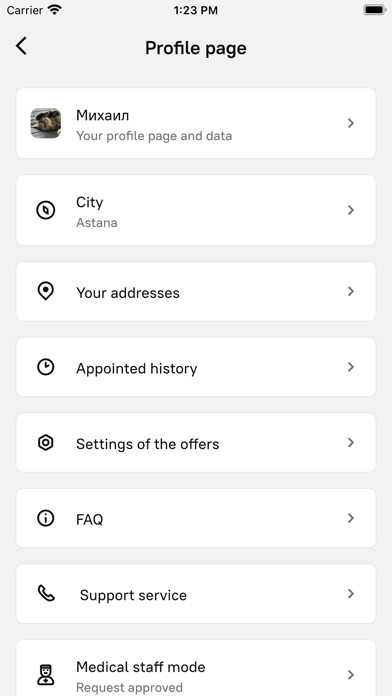This screenshot has width=392, height=696.
Task: Click the info icon beside FAQ
Action: pos(45,518)
